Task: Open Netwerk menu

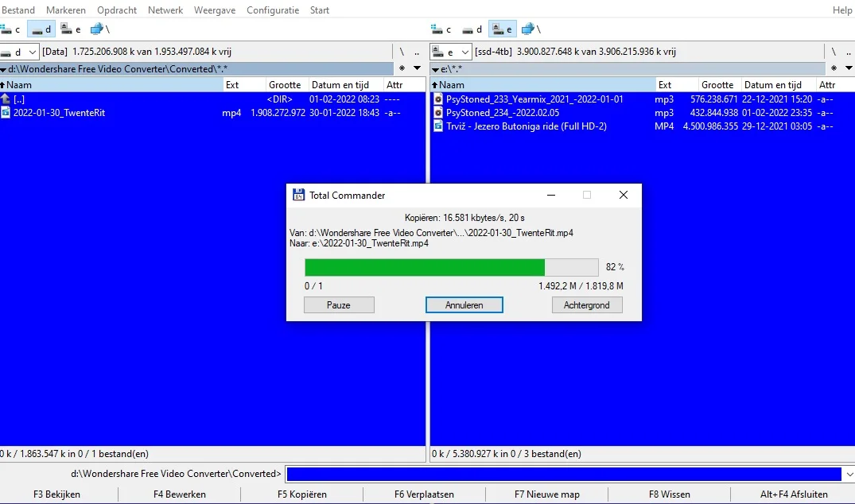Action: point(165,10)
